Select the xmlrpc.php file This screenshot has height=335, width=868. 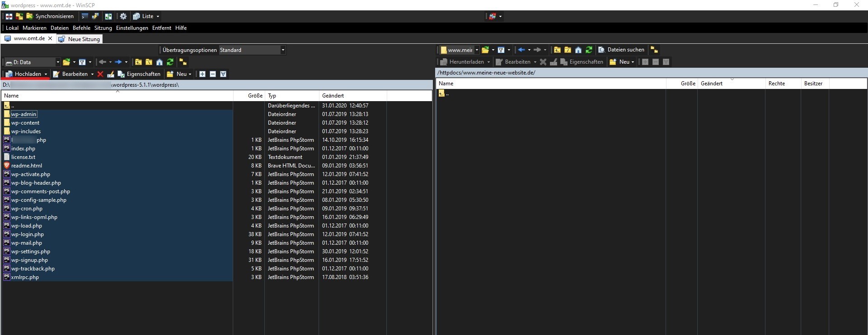pos(25,277)
